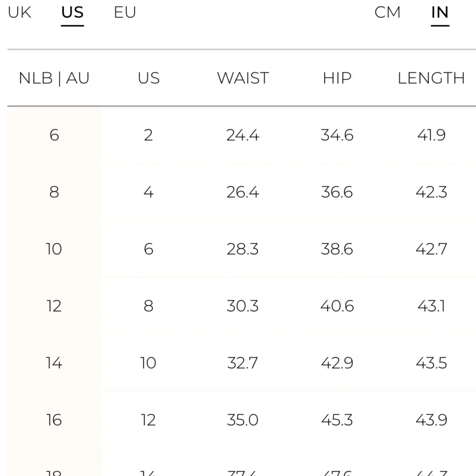Select the NLB size 12 row
476x476 pixels.
point(54,306)
